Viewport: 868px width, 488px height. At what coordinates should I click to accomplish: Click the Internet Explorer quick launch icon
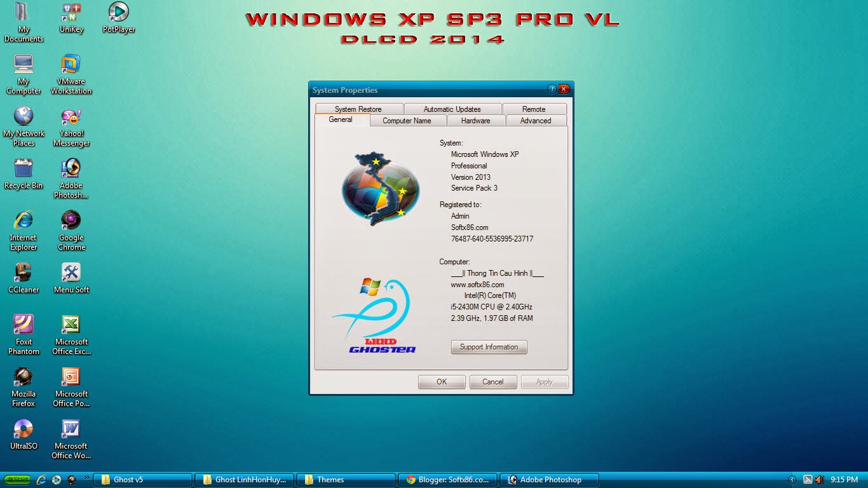42,480
